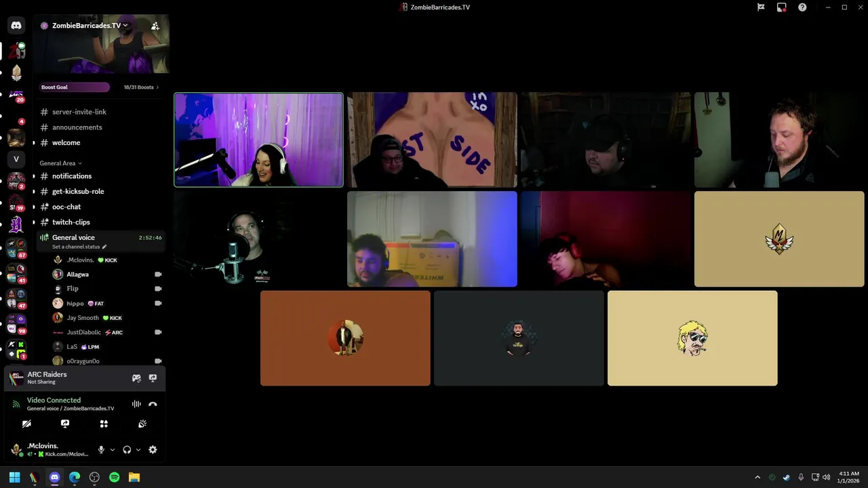This screenshot has width=868, height=488.
Task: Toggle camera off with the video button
Action: pos(26,424)
